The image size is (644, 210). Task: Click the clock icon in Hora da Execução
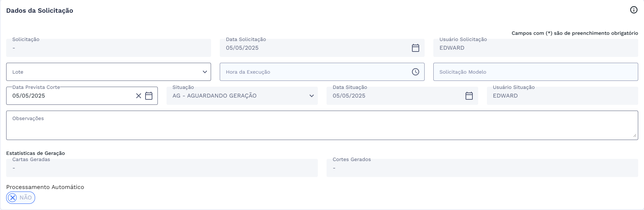coord(415,71)
